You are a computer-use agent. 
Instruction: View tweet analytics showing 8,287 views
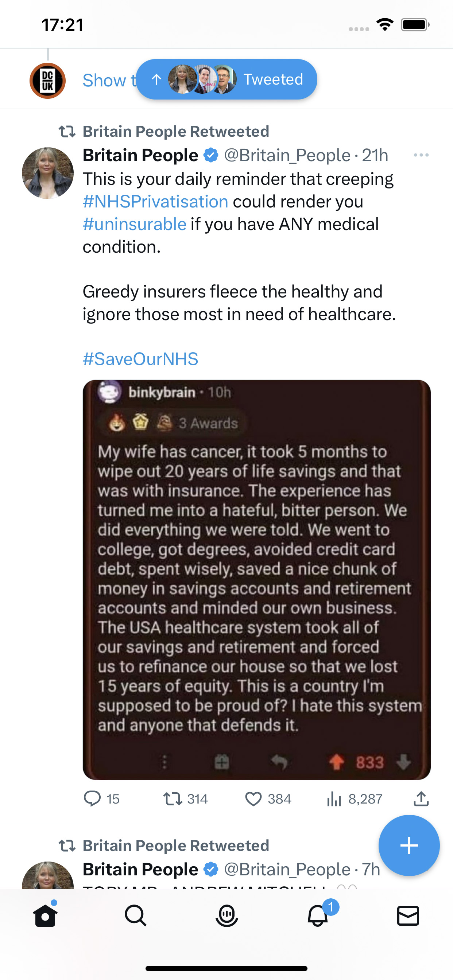pos(355,798)
